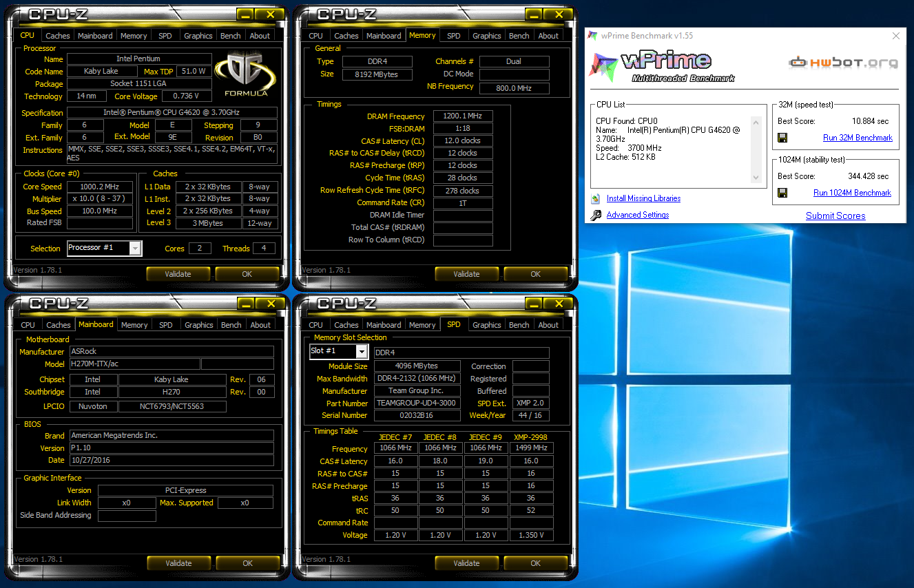This screenshot has height=588, width=914.
Task: Click OK in the CPU-Z CPU window
Action: pos(247,274)
